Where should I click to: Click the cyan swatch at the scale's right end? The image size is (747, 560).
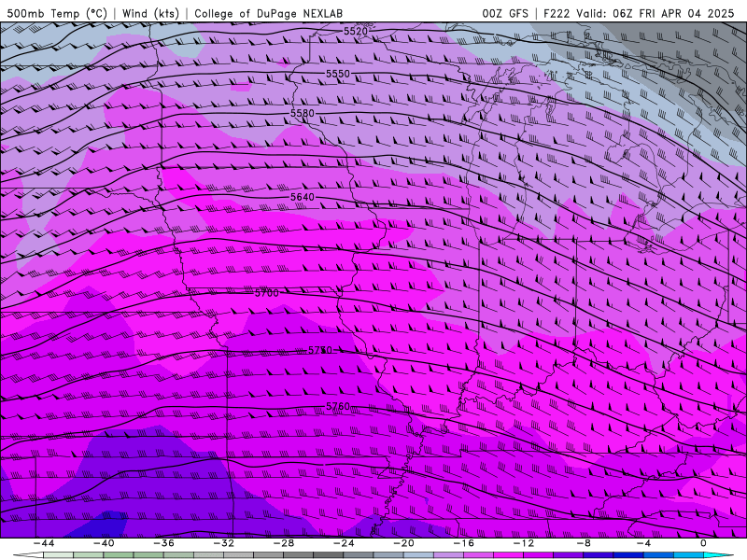pyautogui.click(x=719, y=555)
